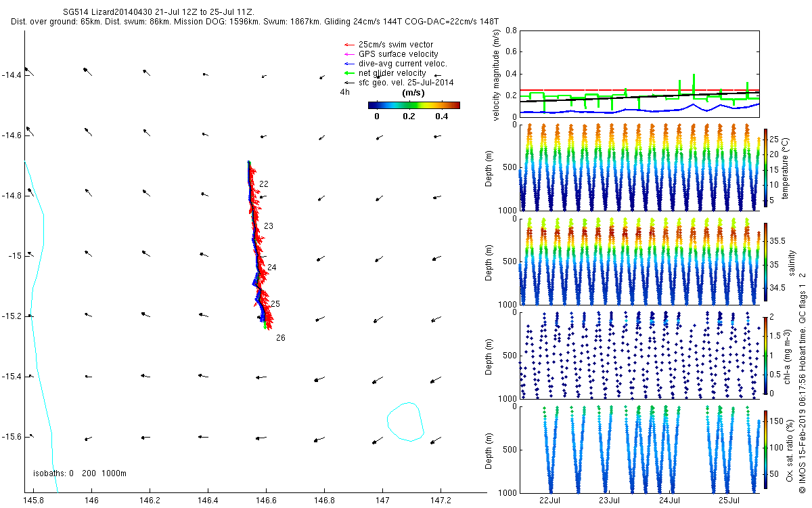
Task: Click day marker 24 on glider track
Action: pyautogui.click(x=271, y=268)
